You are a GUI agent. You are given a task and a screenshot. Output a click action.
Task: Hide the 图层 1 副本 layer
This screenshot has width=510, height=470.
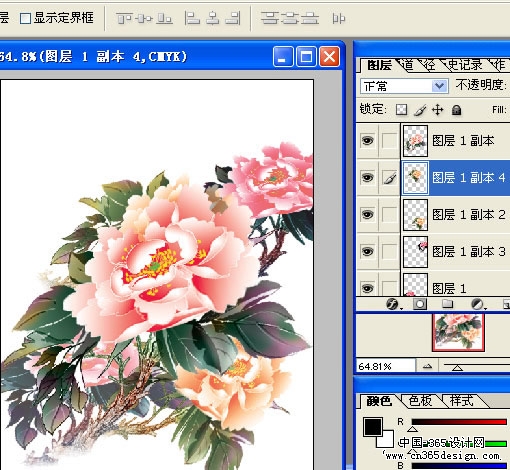pos(367,141)
